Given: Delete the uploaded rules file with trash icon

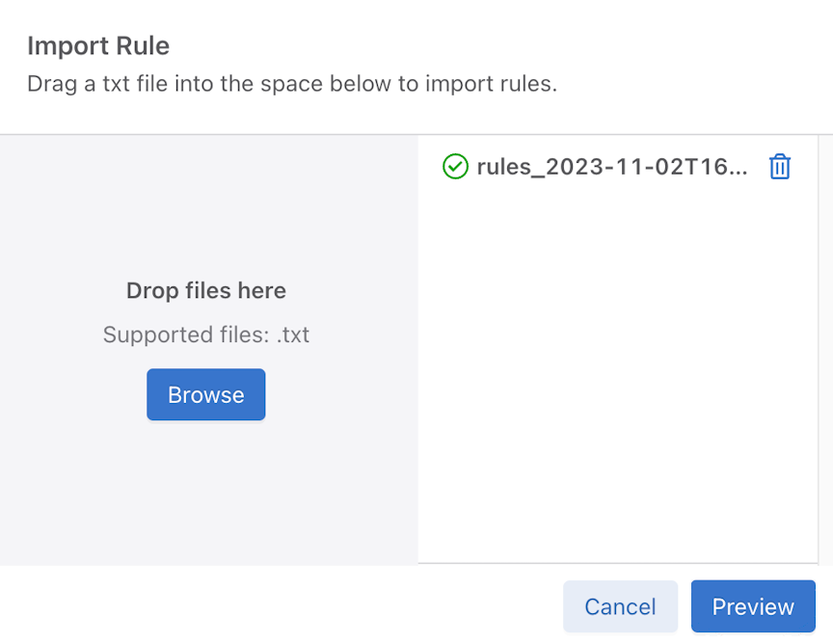Looking at the screenshot, I should point(779,167).
